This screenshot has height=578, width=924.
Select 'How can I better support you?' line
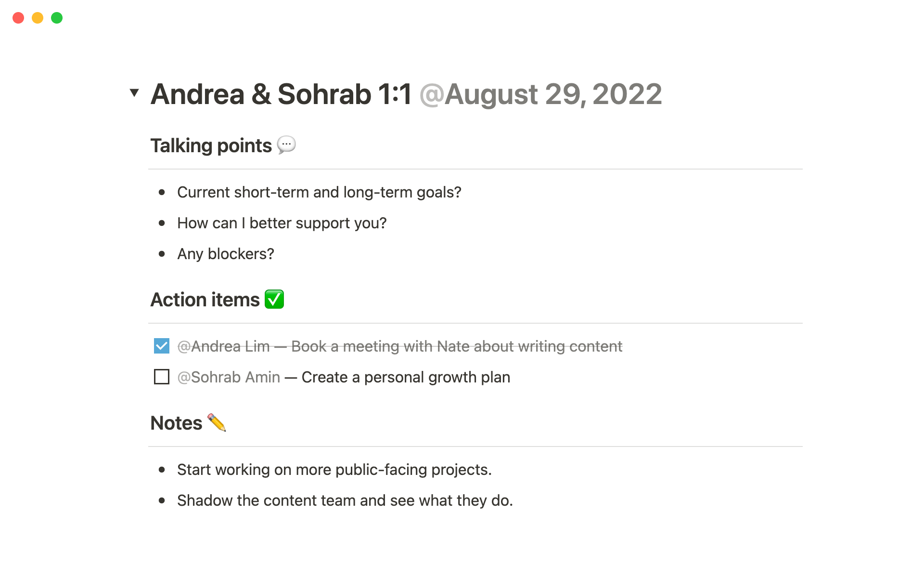point(282,223)
